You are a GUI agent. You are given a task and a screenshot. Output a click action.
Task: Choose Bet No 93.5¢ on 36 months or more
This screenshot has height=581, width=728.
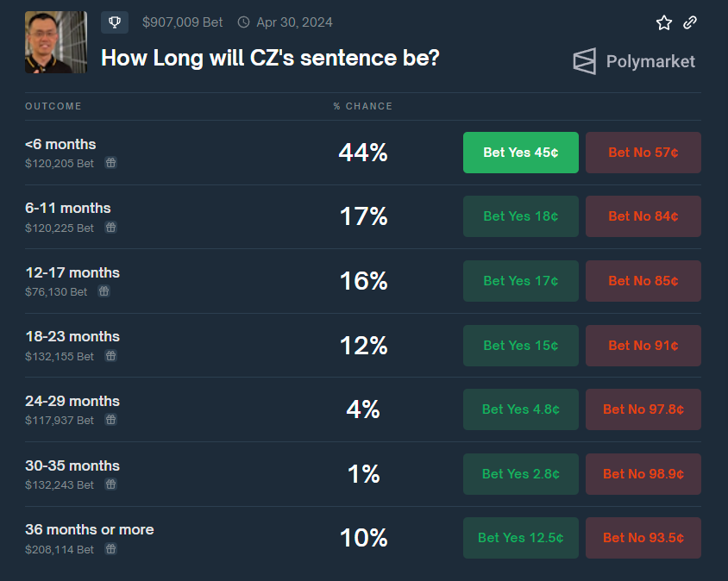point(643,538)
